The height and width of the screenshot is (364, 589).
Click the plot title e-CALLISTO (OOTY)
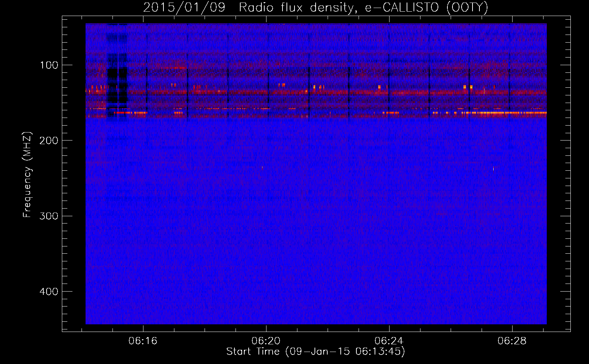[x=427, y=7]
